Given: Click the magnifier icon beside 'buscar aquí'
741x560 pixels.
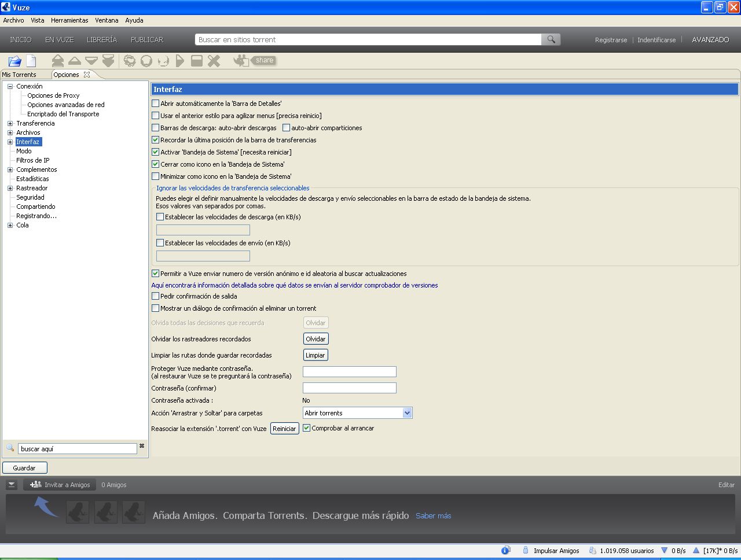Looking at the screenshot, I should click(x=10, y=448).
